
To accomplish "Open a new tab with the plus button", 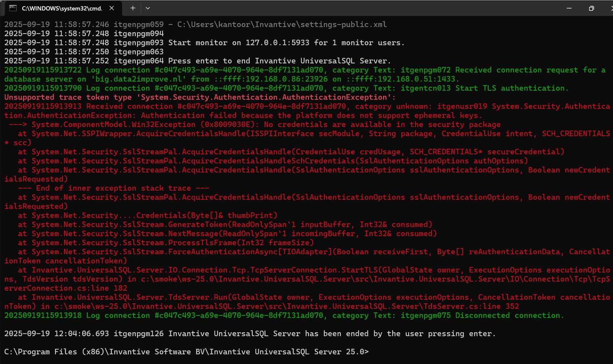I will click(x=133, y=8).
